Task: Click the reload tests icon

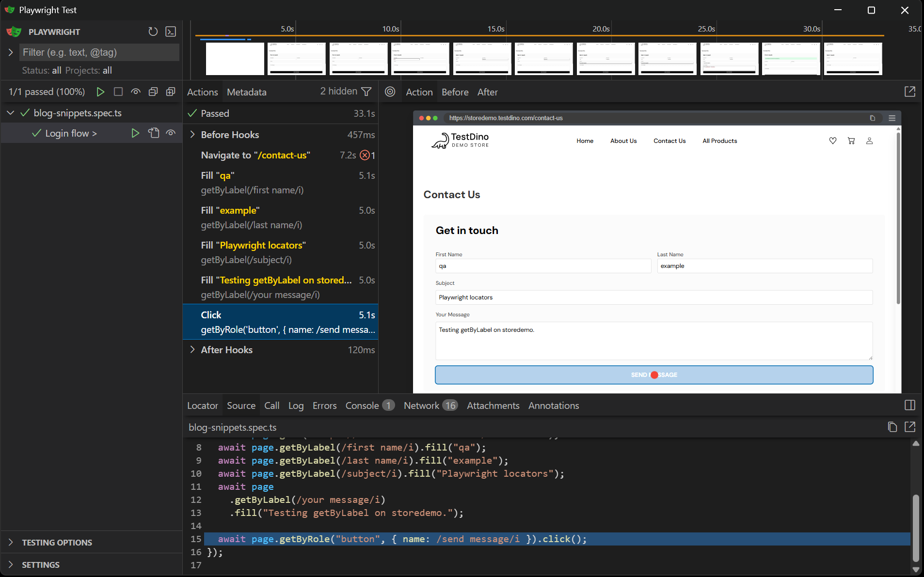Action: tap(153, 31)
